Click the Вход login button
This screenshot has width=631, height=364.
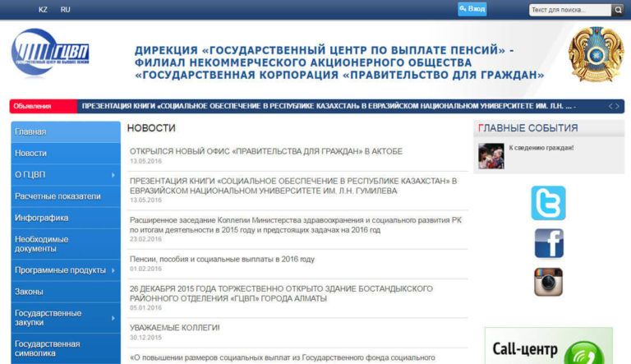(x=472, y=9)
